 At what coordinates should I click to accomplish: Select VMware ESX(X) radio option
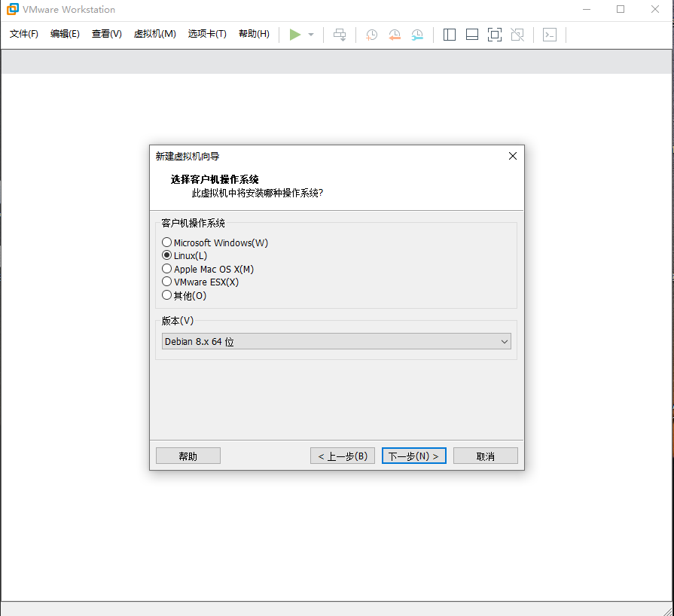pos(200,282)
